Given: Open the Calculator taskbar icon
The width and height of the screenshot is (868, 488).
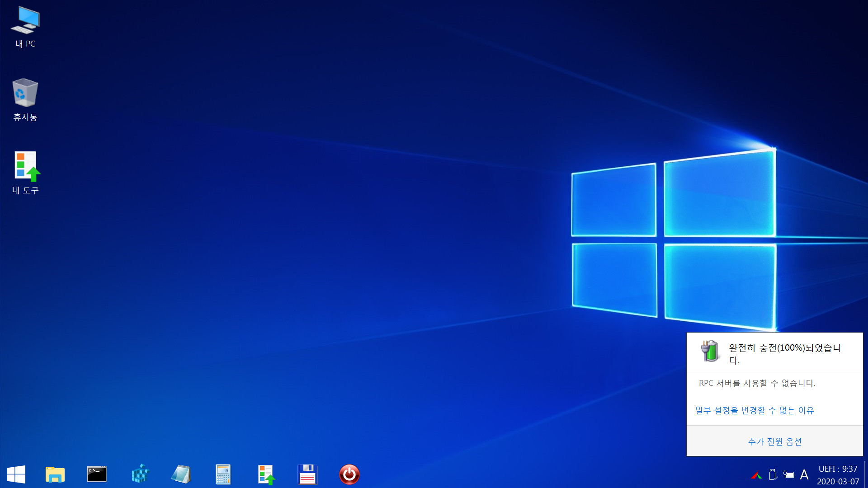Looking at the screenshot, I should point(223,474).
